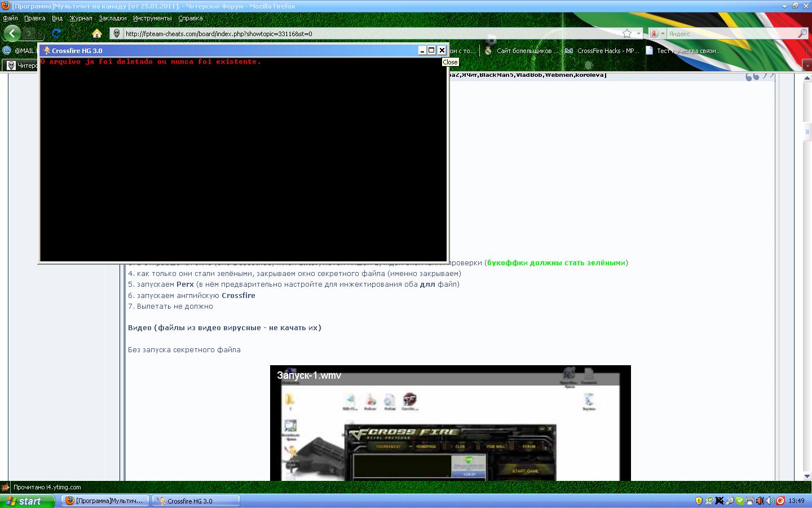Click the black crossed-out tray icon
812x508 pixels.
point(719,501)
